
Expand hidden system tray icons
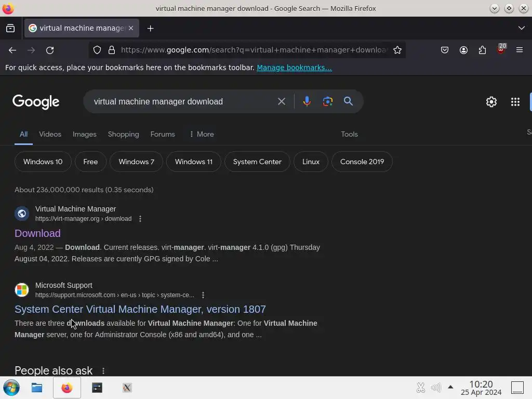pyautogui.click(x=450, y=387)
